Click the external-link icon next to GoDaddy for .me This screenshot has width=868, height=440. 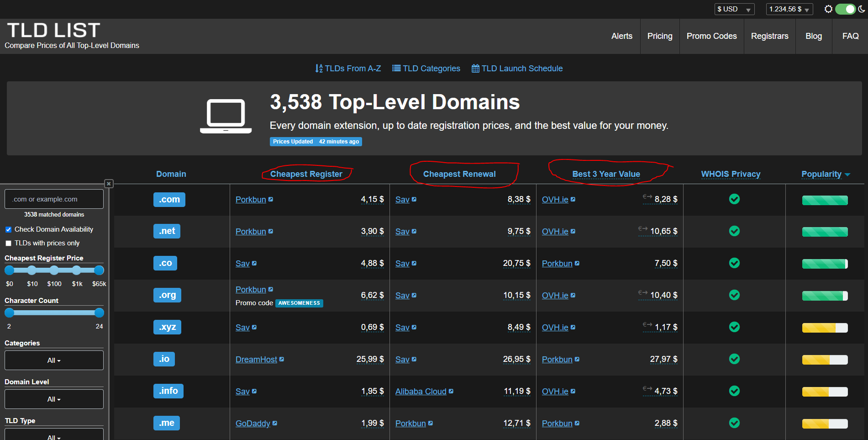click(275, 423)
